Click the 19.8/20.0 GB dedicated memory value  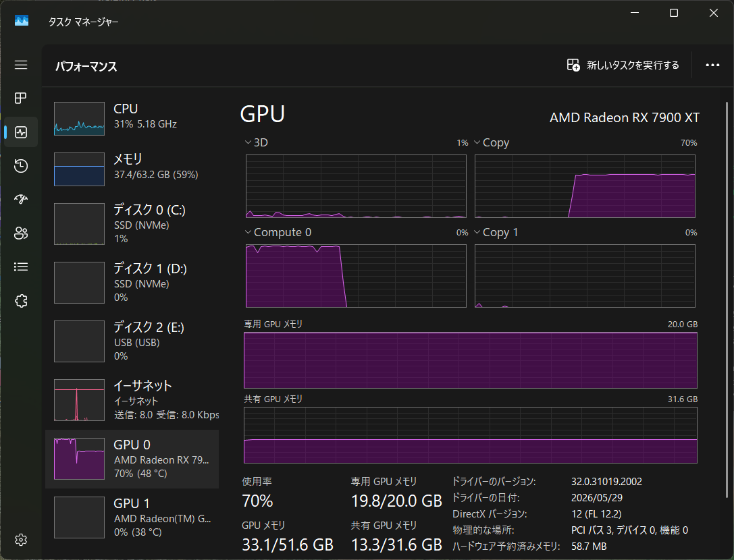[396, 501]
